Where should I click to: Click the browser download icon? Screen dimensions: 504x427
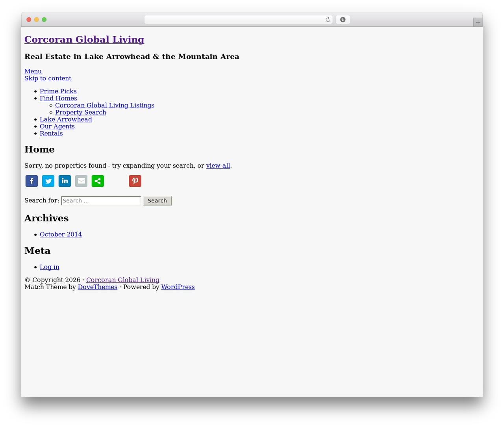point(343,20)
